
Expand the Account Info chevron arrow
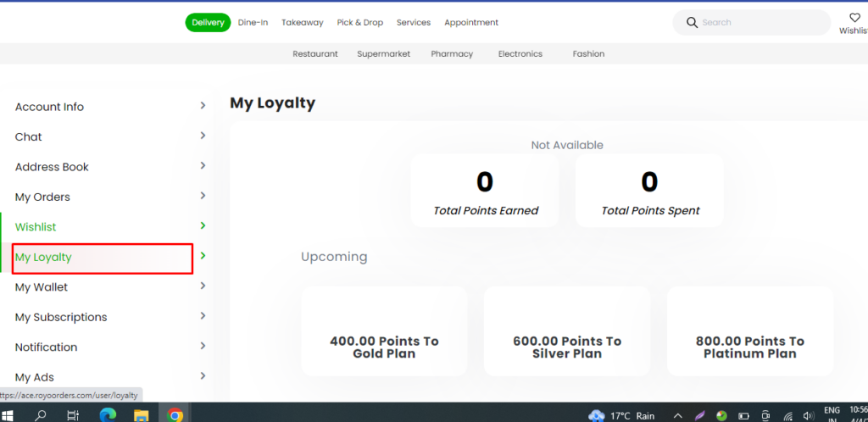click(x=203, y=106)
